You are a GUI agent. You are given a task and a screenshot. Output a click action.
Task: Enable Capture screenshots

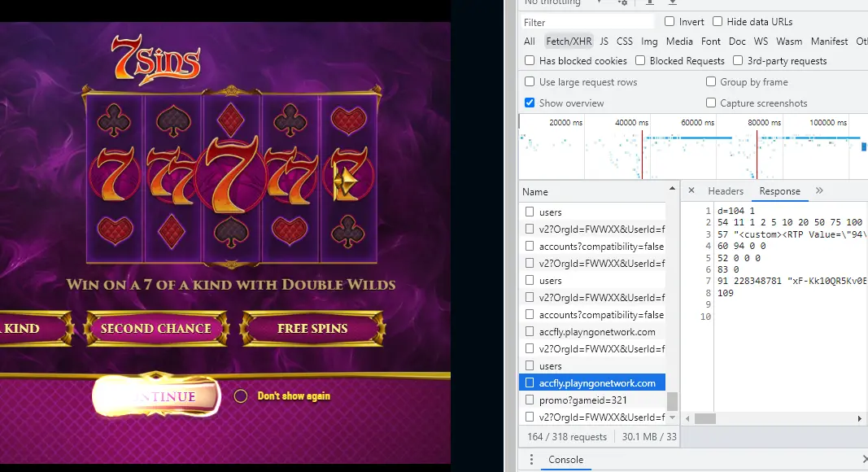click(711, 103)
